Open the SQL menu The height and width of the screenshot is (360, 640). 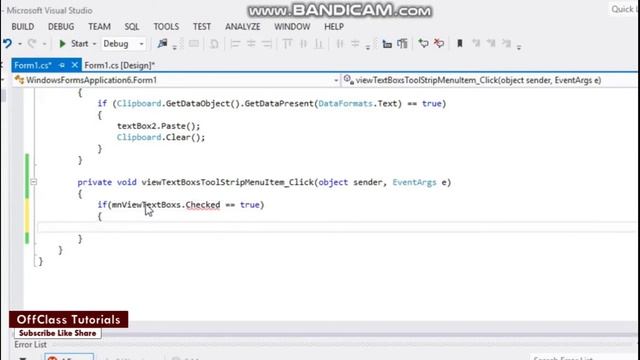(x=132, y=27)
